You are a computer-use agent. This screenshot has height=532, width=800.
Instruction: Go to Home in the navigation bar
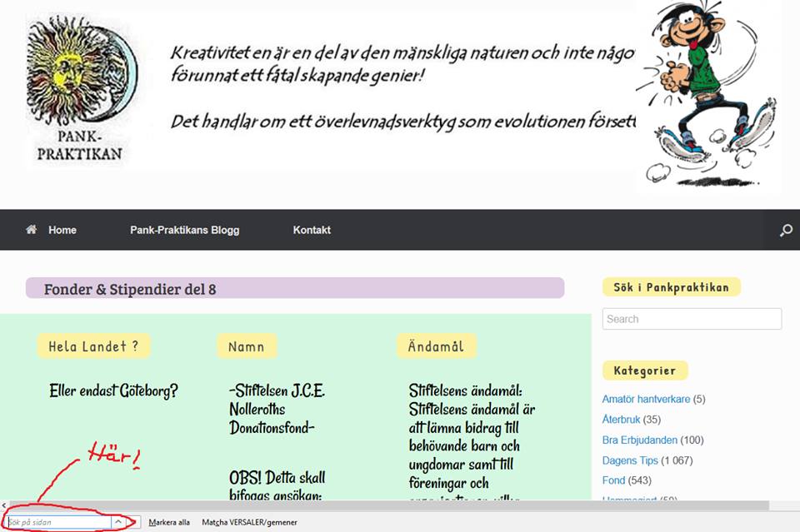tap(62, 230)
